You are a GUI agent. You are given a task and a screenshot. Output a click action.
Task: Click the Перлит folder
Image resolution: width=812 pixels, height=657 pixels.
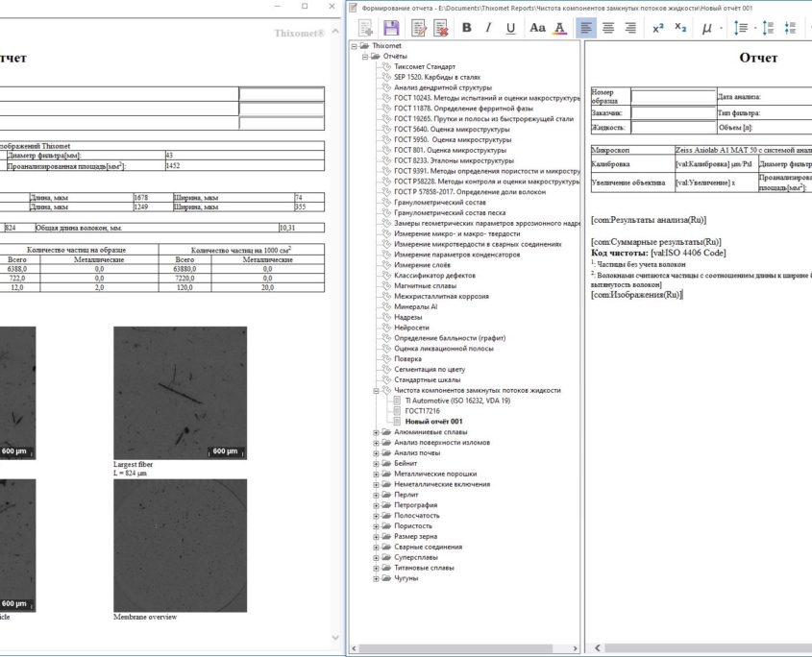click(x=406, y=495)
